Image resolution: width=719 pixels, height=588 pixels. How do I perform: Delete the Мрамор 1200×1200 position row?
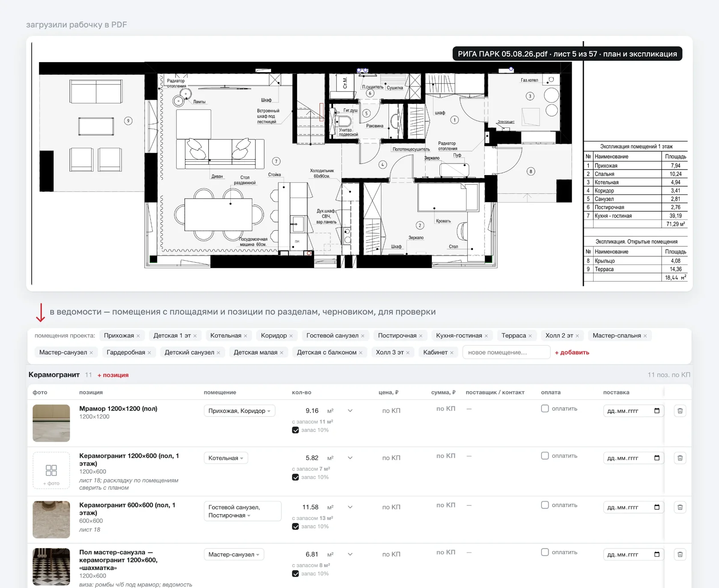(x=680, y=411)
